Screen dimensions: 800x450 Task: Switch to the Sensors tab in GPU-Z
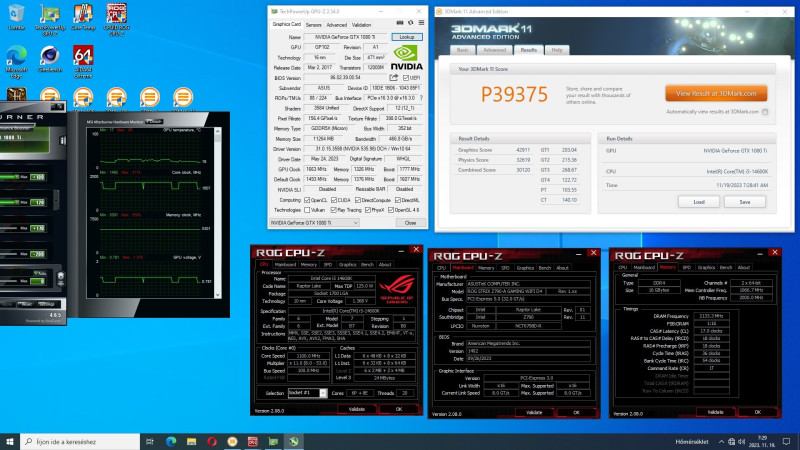point(313,25)
